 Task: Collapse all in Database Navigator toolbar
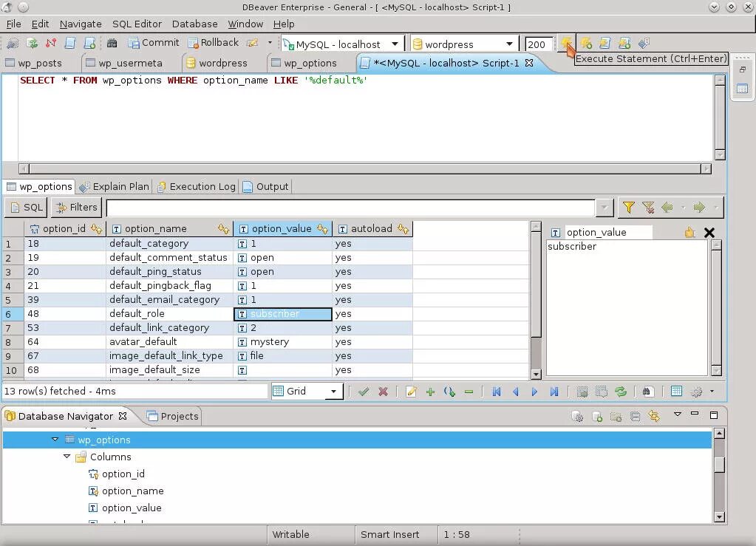(636, 417)
